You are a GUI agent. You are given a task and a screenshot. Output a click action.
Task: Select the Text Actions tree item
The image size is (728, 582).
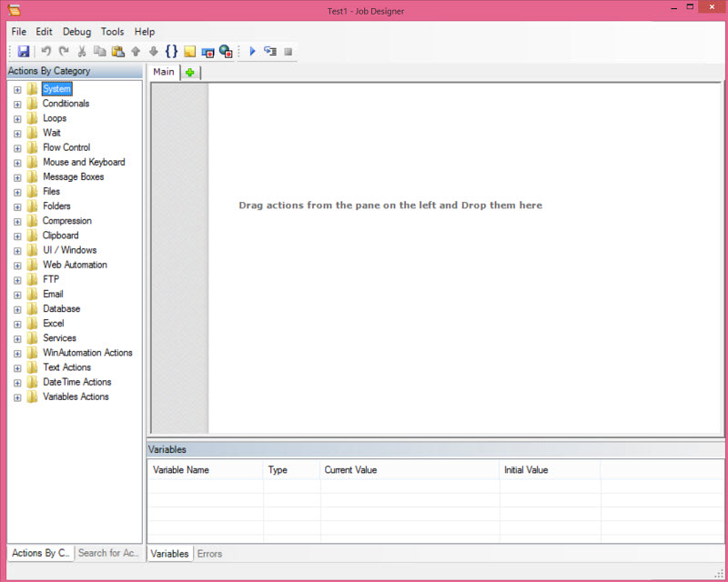66,367
